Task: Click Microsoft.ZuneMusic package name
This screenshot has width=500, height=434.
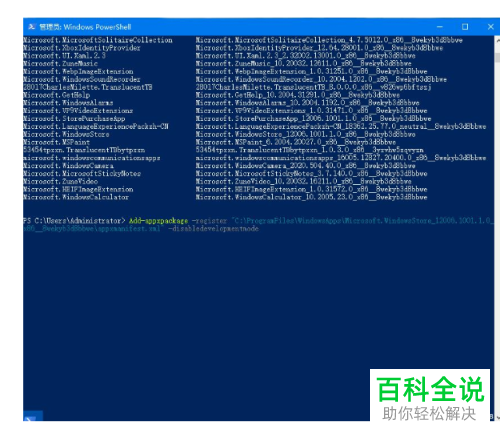Action: (x=60, y=64)
